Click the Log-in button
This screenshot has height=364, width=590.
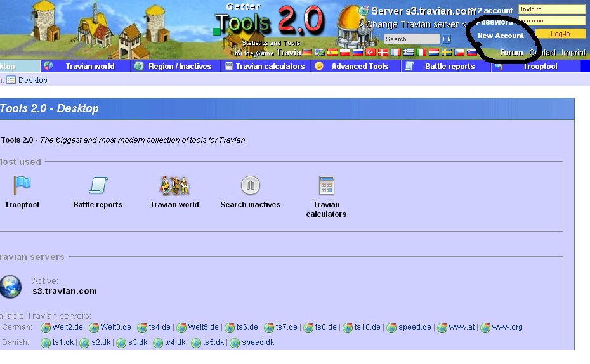[560, 34]
